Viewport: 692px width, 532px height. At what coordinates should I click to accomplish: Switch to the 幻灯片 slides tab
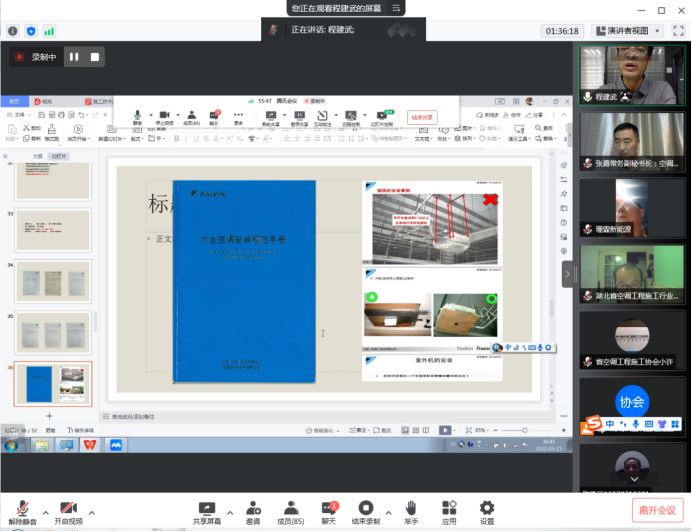(59, 156)
